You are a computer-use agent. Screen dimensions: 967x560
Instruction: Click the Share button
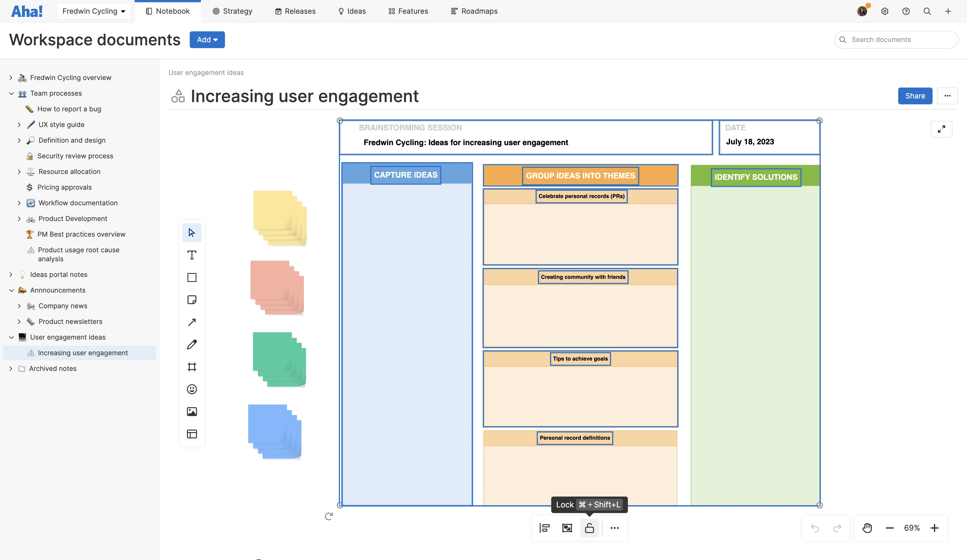[915, 96]
